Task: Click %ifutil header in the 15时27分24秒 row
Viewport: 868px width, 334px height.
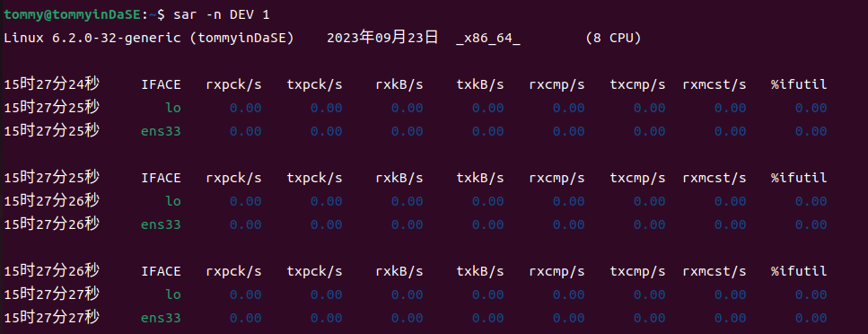Action: pyautogui.click(x=800, y=84)
